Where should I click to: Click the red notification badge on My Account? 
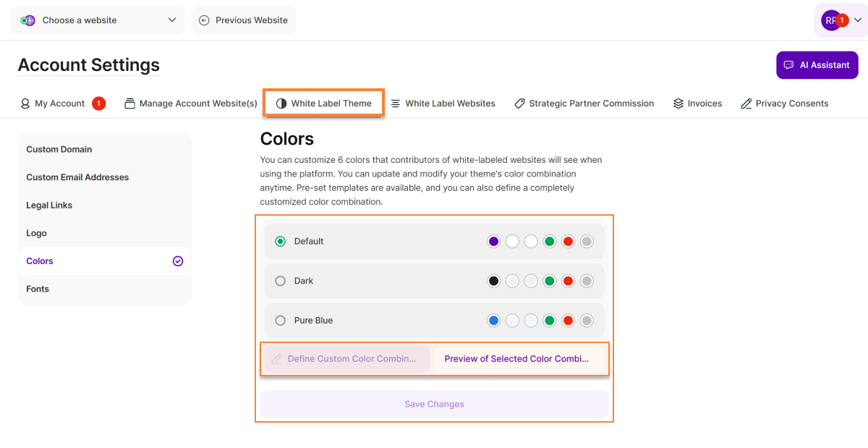click(98, 103)
